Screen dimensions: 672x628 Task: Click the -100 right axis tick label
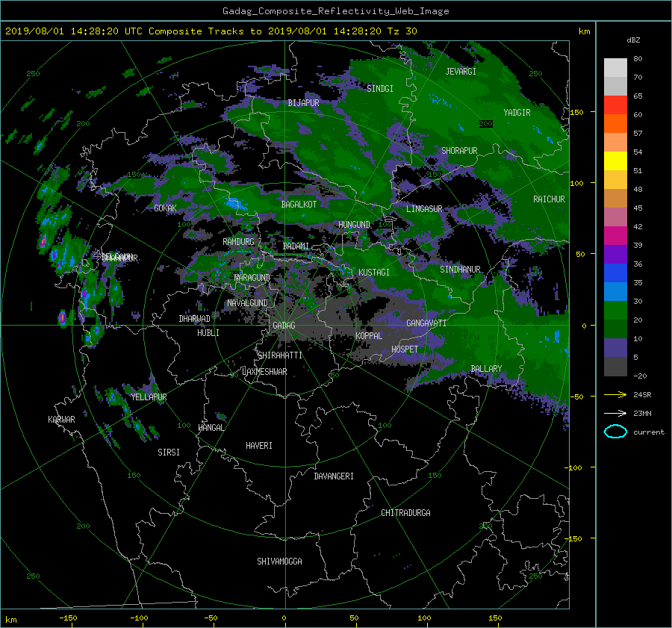click(575, 467)
